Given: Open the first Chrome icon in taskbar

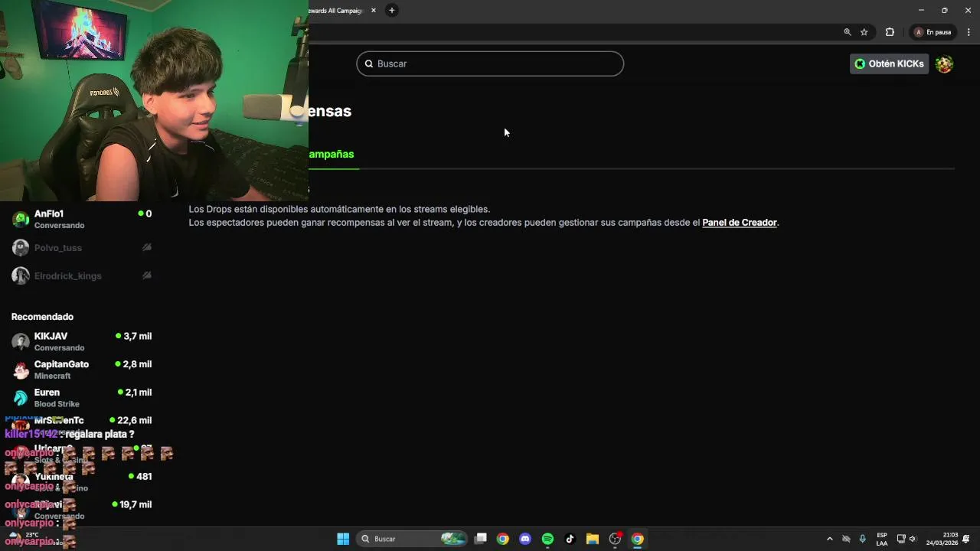Looking at the screenshot, I should 503,539.
